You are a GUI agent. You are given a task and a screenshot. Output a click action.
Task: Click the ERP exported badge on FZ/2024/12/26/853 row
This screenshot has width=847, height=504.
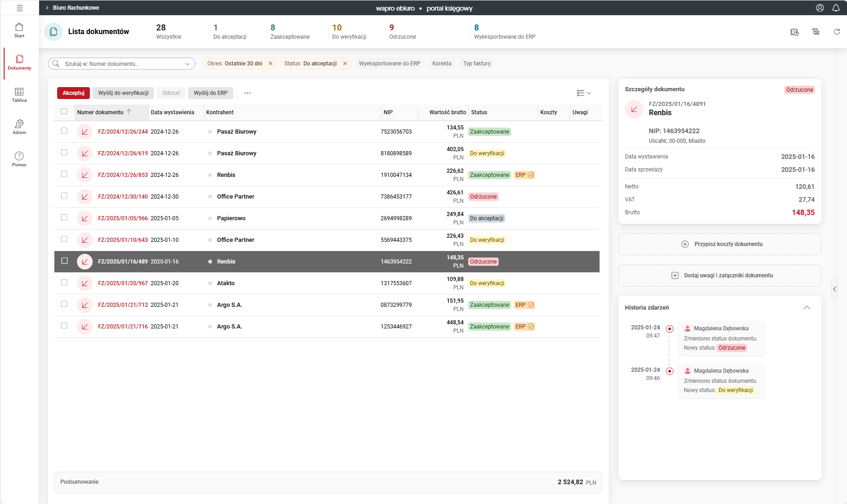tap(524, 175)
